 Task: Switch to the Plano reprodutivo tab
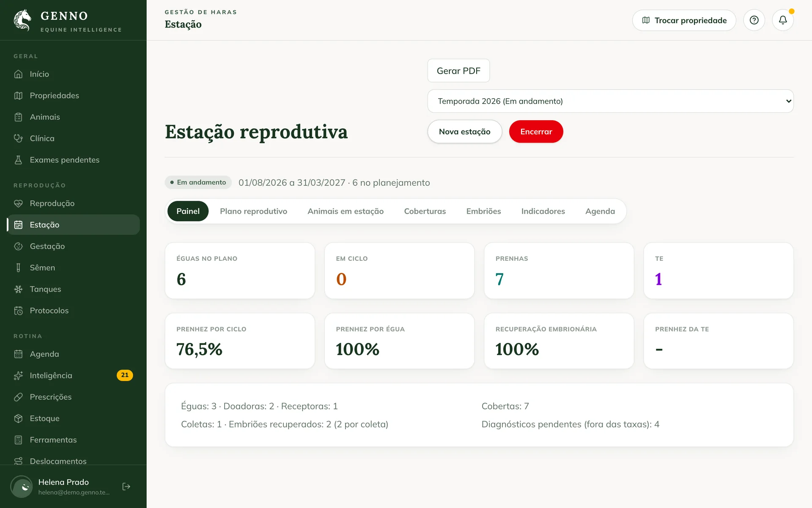253,211
